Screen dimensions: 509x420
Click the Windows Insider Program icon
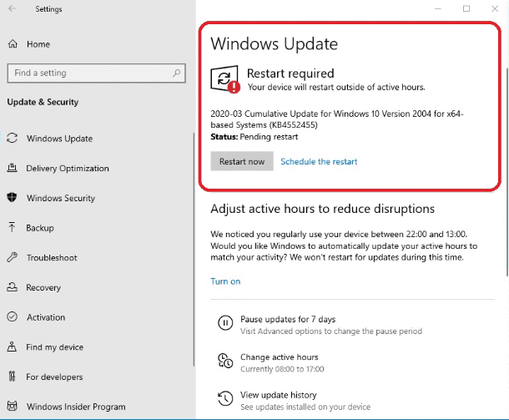(12, 406)
